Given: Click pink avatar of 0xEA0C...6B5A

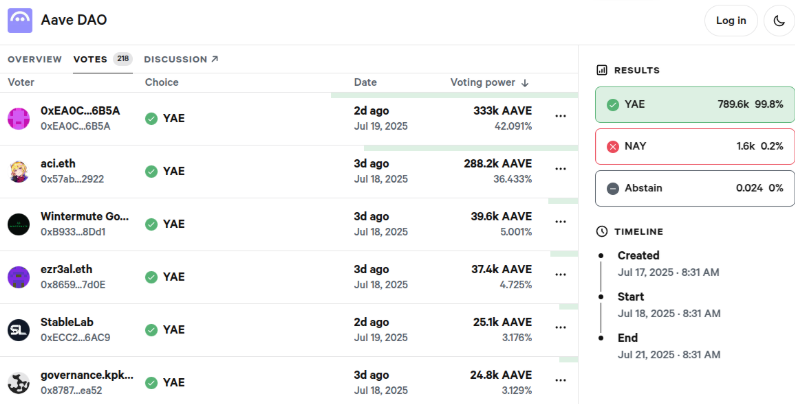Looking at the screenshot, I should pos(19,118).
